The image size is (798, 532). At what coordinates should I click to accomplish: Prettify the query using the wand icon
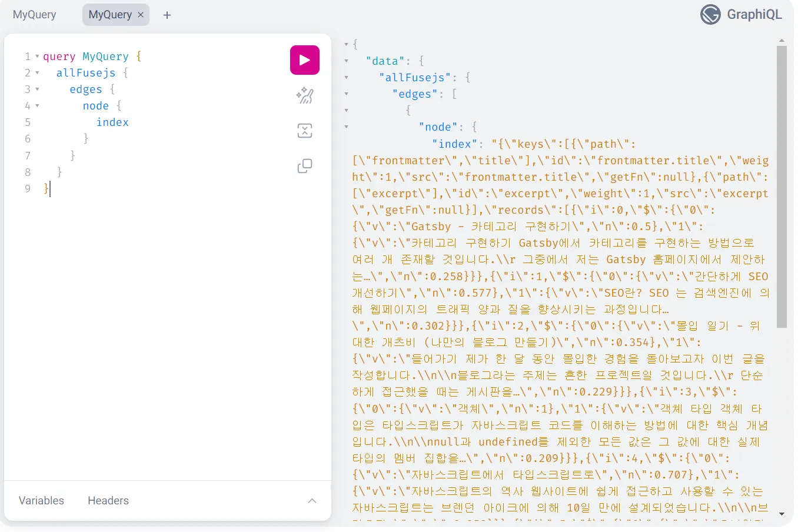point(304,95)
